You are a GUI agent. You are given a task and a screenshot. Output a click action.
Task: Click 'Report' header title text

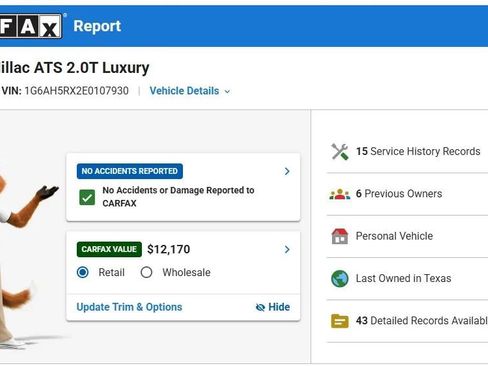(x=97, y=26)
